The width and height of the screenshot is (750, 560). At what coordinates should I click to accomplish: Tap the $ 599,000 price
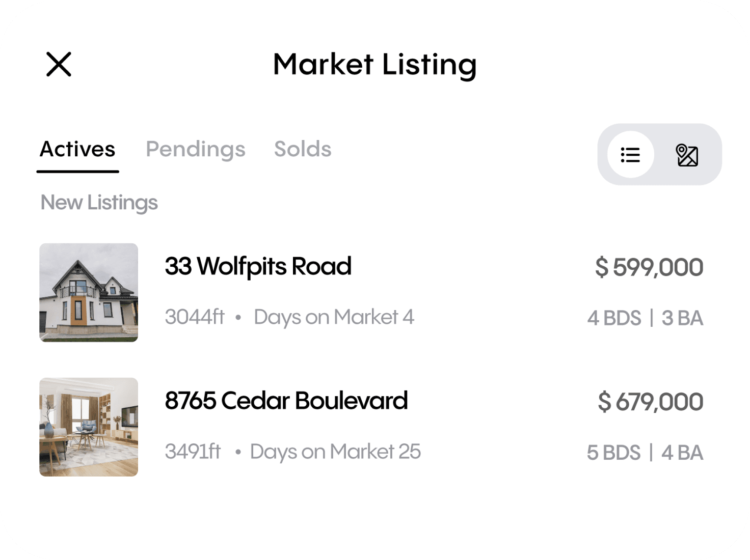click(649, 267)
